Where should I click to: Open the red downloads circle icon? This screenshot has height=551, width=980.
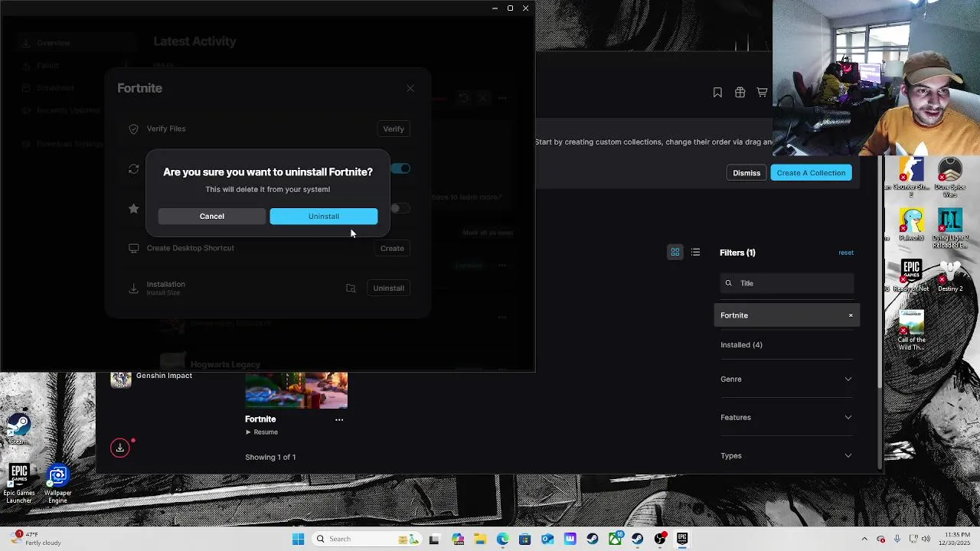pyautogui.click(x=120, y=448)
